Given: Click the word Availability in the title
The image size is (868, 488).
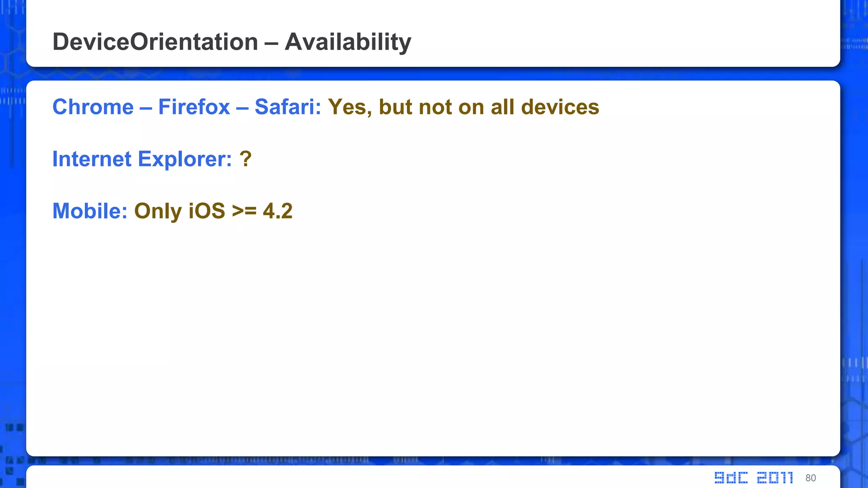Looking at the screenshot, I should pos(348,42).
